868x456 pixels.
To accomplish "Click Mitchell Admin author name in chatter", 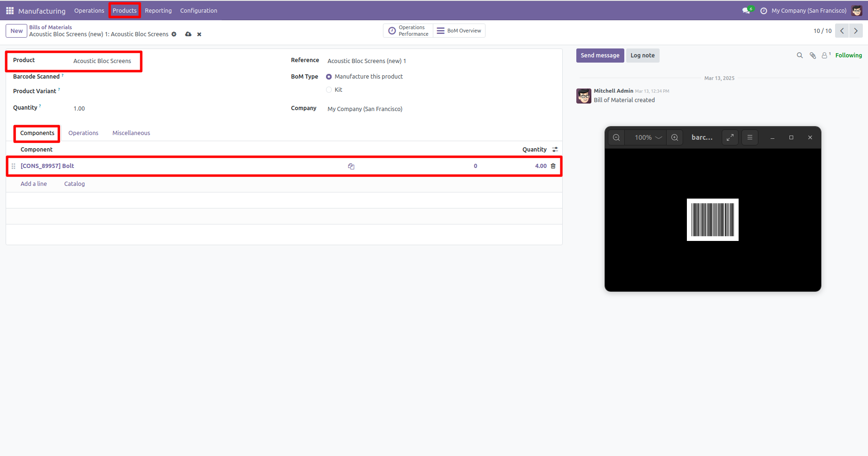I will tap(613, 91).
